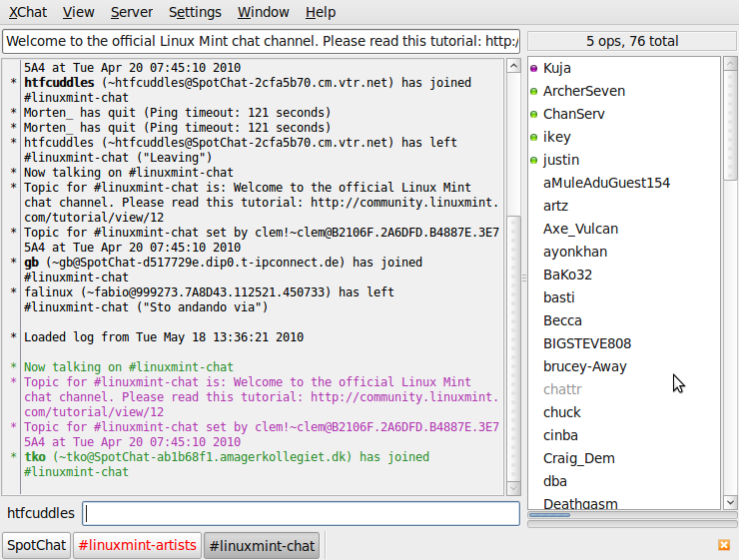Open the Settings menu

tap(195, 12)
